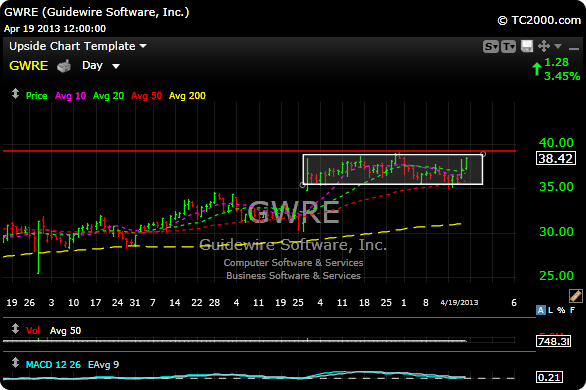Click the 4/19/2013 date axis label
The image size is (586, 390).
459,303
